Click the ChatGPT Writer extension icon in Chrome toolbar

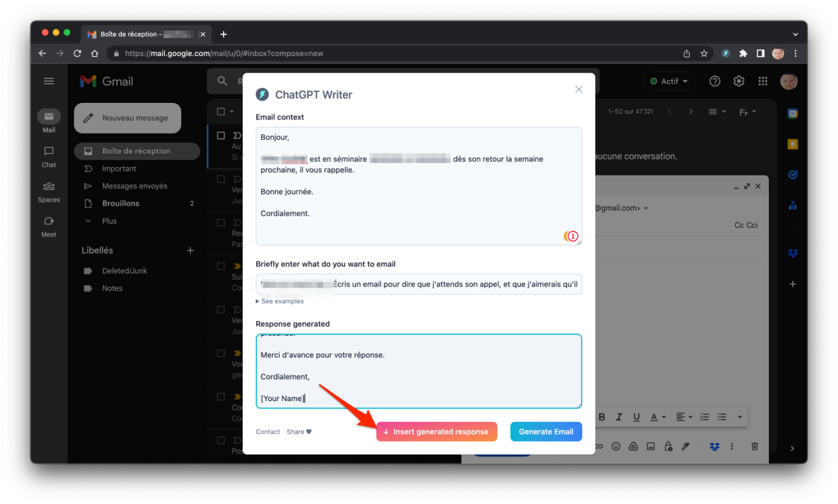(726, 54)
